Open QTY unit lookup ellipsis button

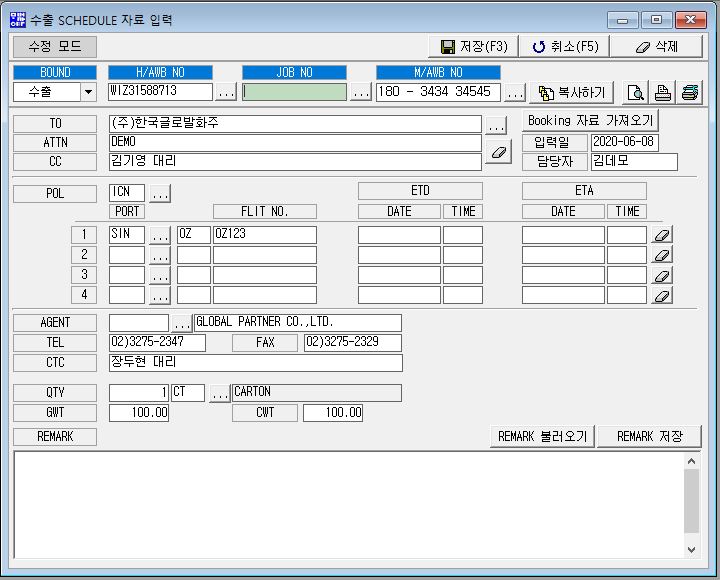[219, 393]
